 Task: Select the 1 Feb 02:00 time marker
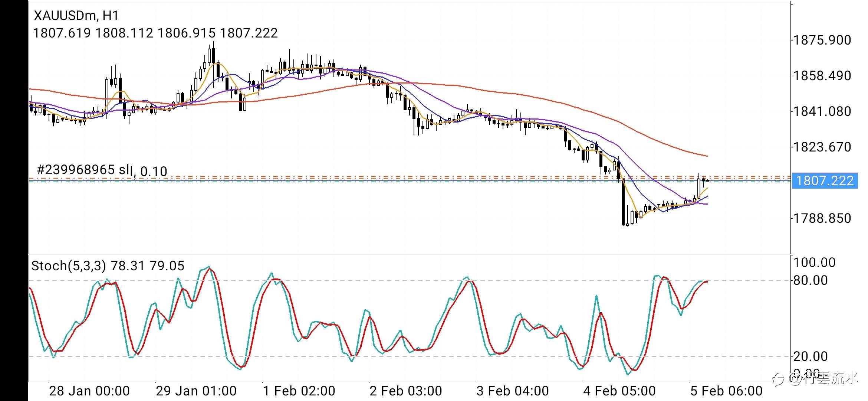click(x=299, y=391)
